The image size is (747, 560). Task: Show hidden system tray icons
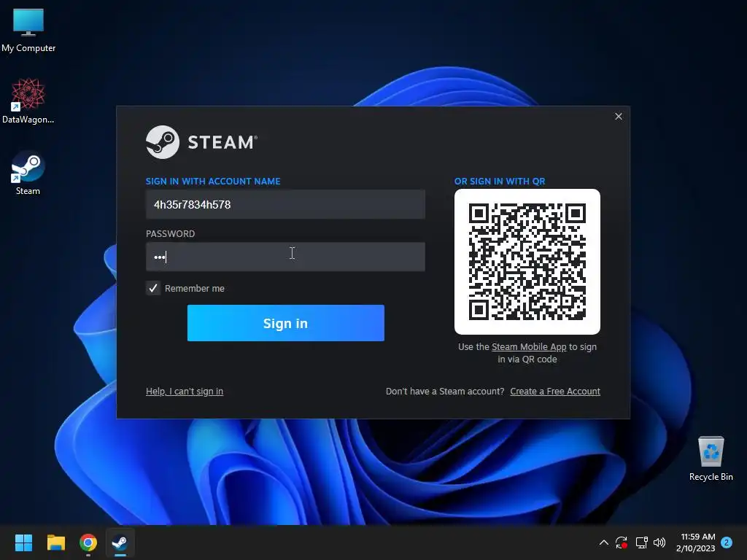pyautogui.click(x=603, y=542)
